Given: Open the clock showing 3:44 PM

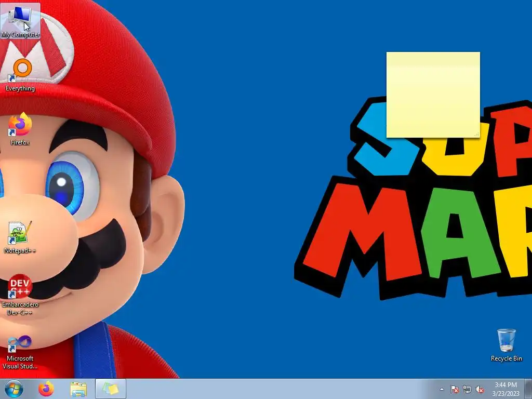Looking at the screenshot, I should (506, 389).
